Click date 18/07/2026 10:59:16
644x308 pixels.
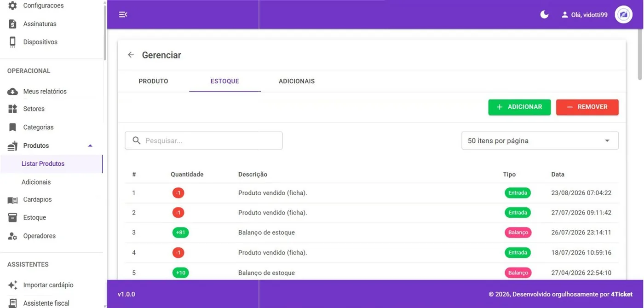(581, 253)
